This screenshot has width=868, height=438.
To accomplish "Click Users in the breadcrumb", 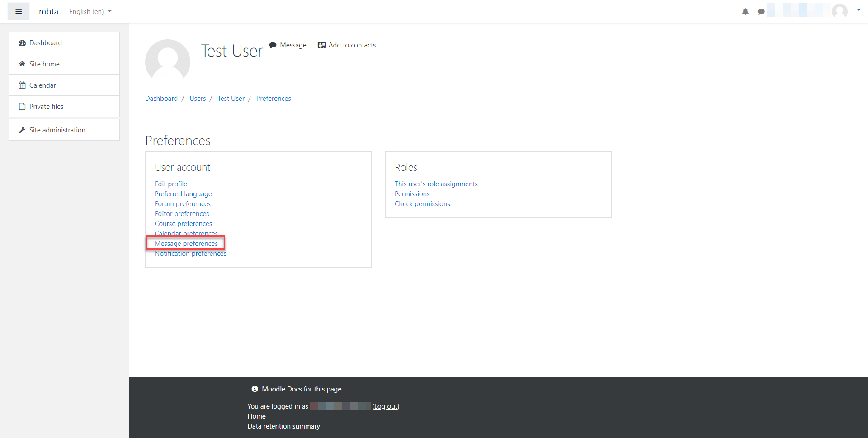I will [198, 99].
